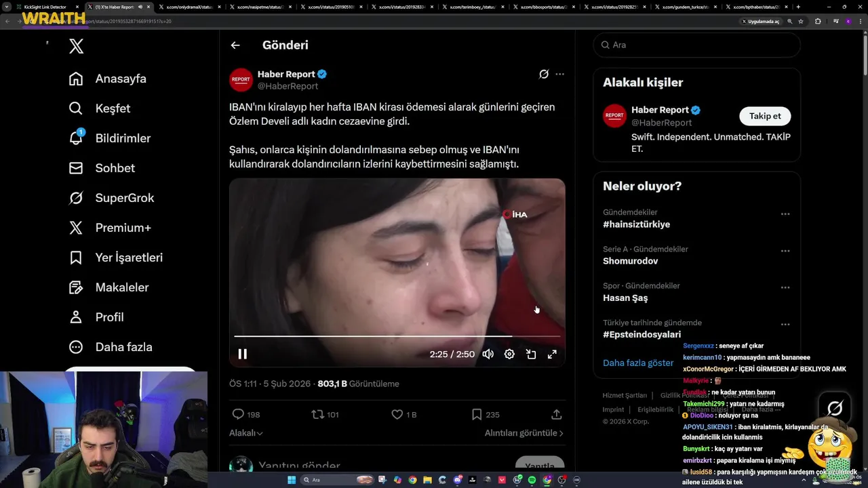Open Bildirimler notifications

tap(110, 138)
